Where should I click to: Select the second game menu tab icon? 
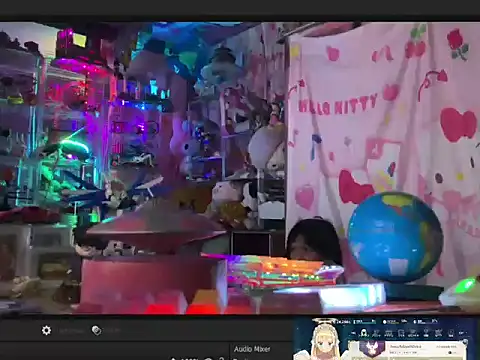tap(376, 333)
